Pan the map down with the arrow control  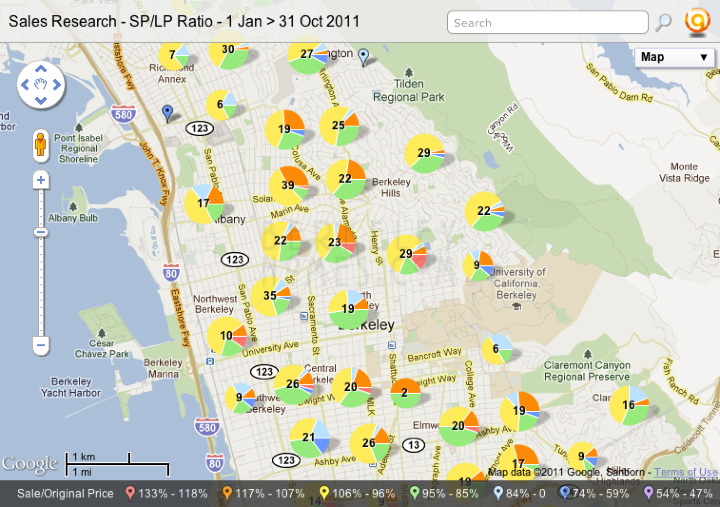coord(41,100)
